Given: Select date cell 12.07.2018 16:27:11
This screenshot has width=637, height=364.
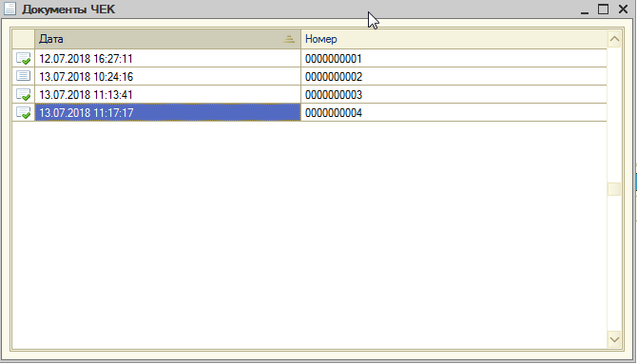Looking at the screenshot, I should coord(167,59).
